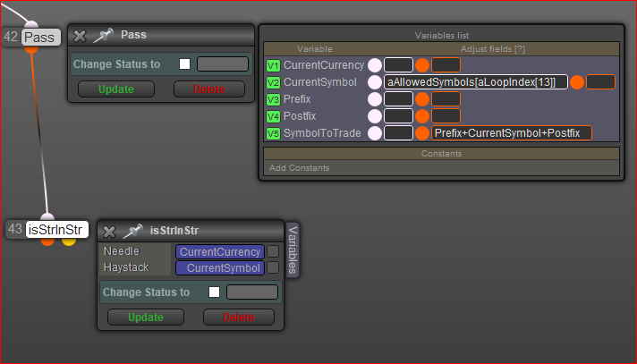Click the orange output connector of Pass node
The image size is (637, 364).
[31, 49]
